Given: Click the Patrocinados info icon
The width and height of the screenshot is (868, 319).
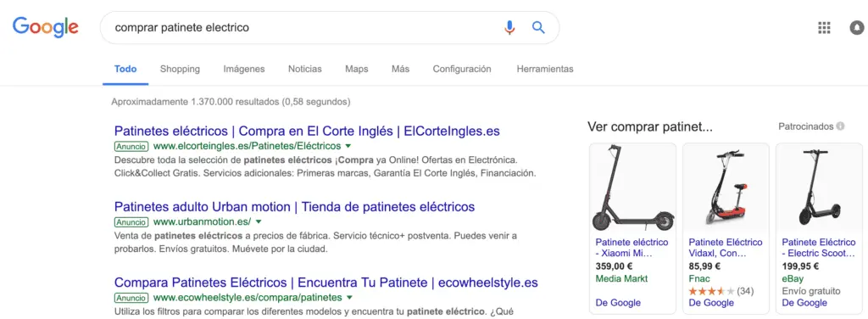Looking at the screenshot, I should (840, 126).
